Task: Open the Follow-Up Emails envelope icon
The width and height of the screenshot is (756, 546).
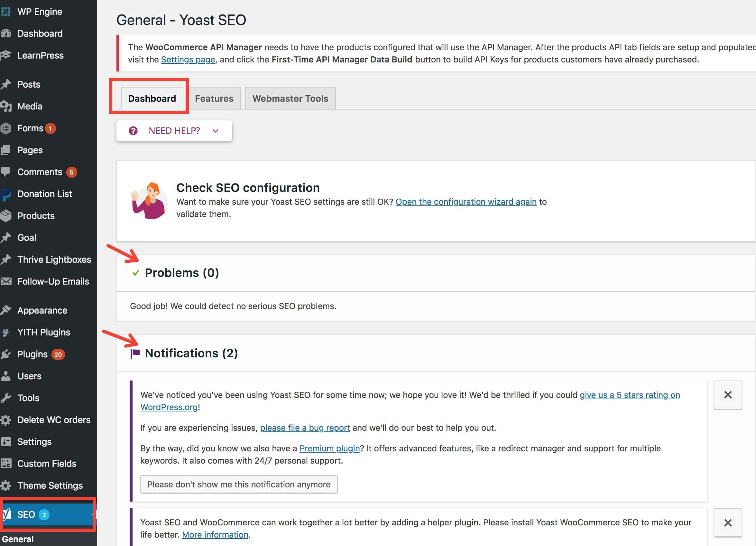Action: 7,281
